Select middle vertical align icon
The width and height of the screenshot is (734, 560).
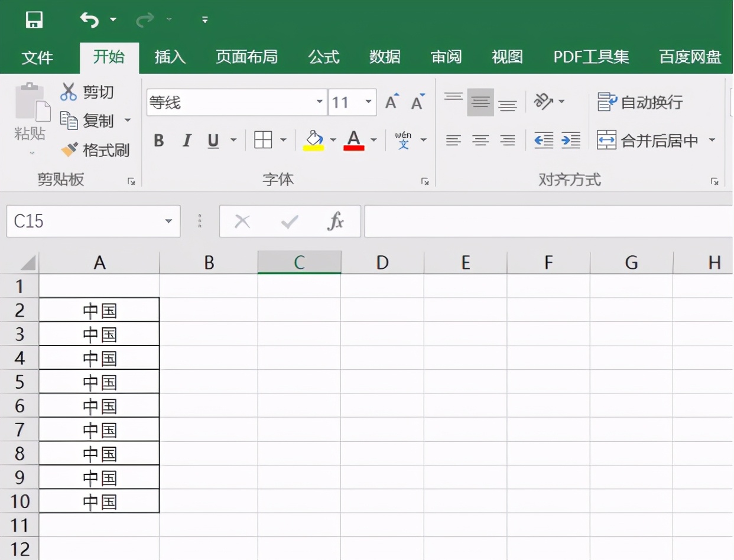[x=480, y=102]
